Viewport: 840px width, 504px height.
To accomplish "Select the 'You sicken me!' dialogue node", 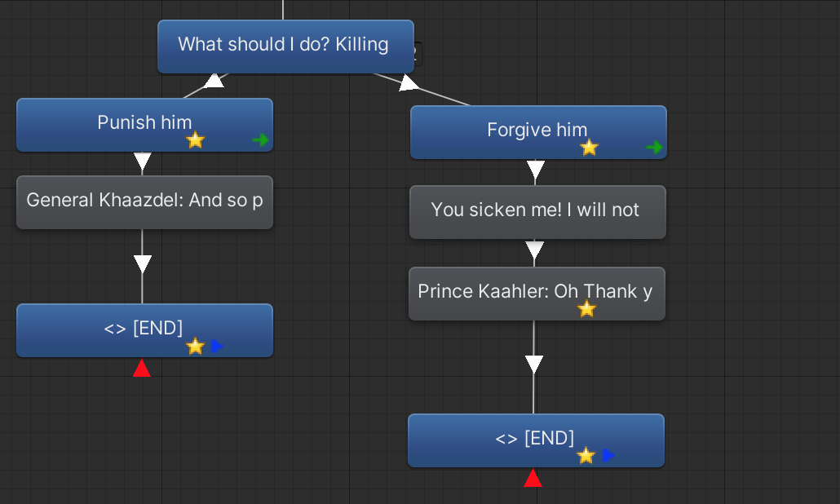I will point(538,212).
